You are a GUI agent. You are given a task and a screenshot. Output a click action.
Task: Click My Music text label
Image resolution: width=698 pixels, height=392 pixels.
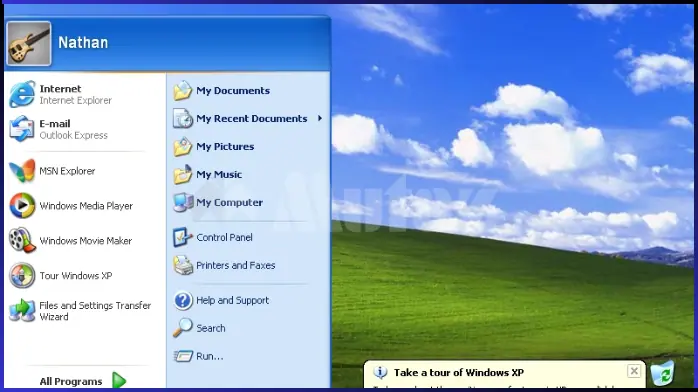219,174
